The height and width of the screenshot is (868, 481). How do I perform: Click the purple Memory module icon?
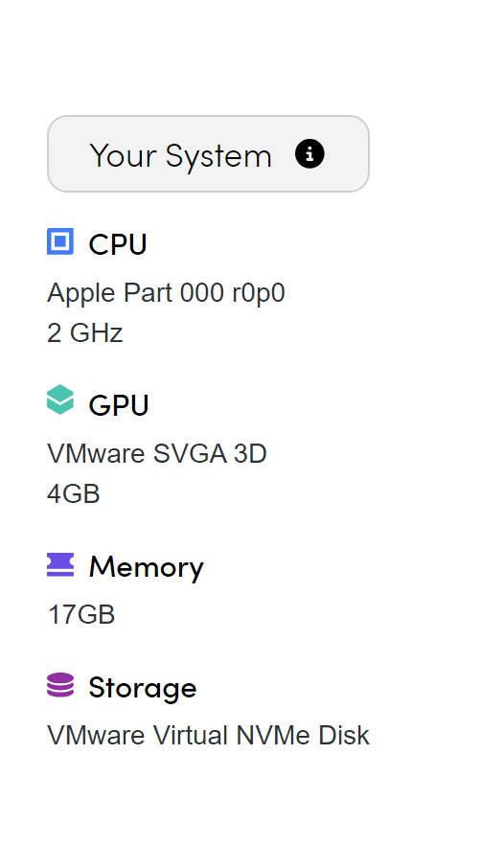click(x=60, y=564)
